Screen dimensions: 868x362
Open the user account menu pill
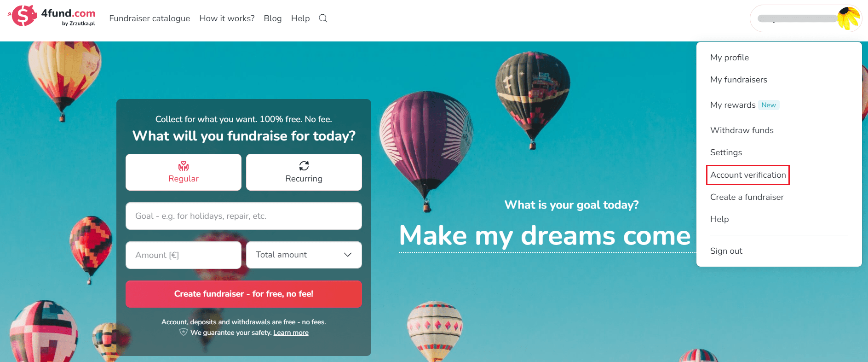pos(806,18)
